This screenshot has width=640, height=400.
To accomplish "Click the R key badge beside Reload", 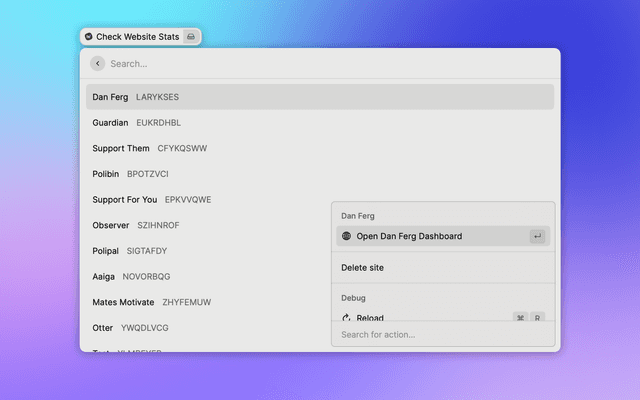I will pos(538,317).
